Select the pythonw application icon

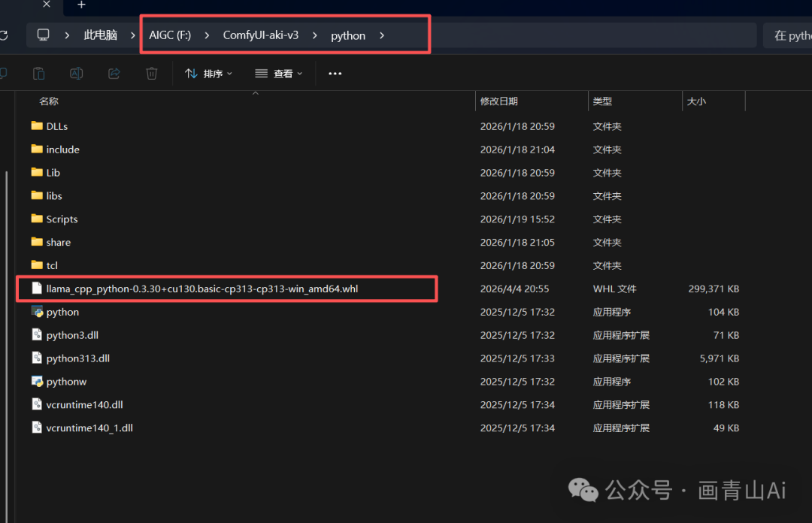(x=37, y=381)
